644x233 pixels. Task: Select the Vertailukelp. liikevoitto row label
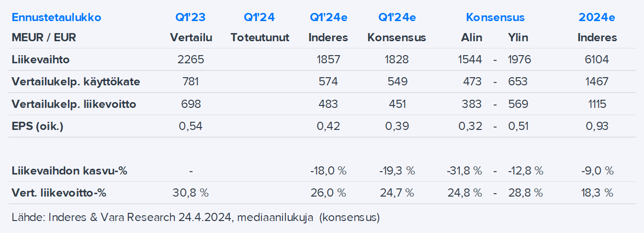74,104
